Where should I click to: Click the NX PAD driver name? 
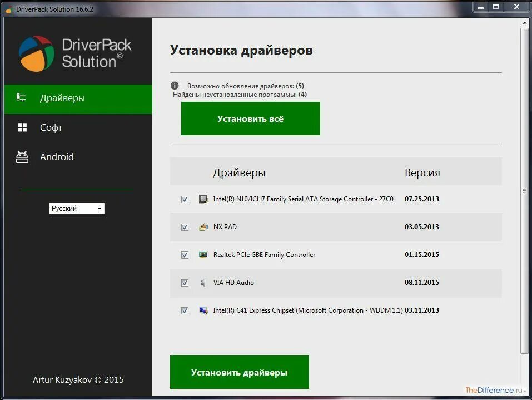(225, 227)
